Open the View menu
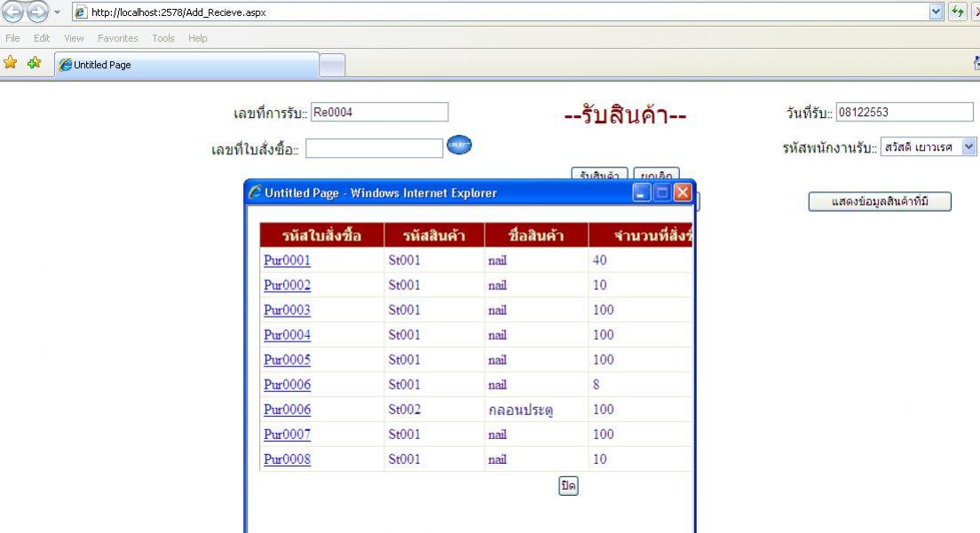 (x=74, y=38)
